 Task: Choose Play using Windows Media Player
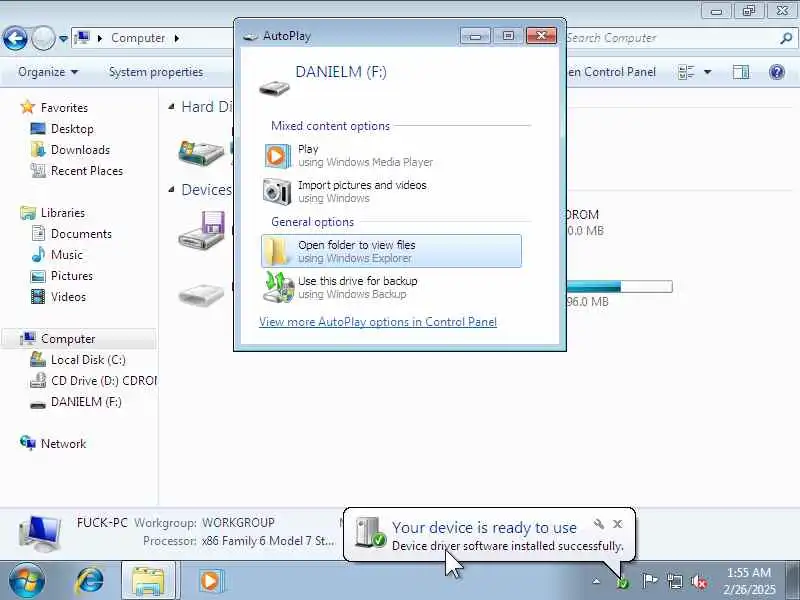pos(391,156)
